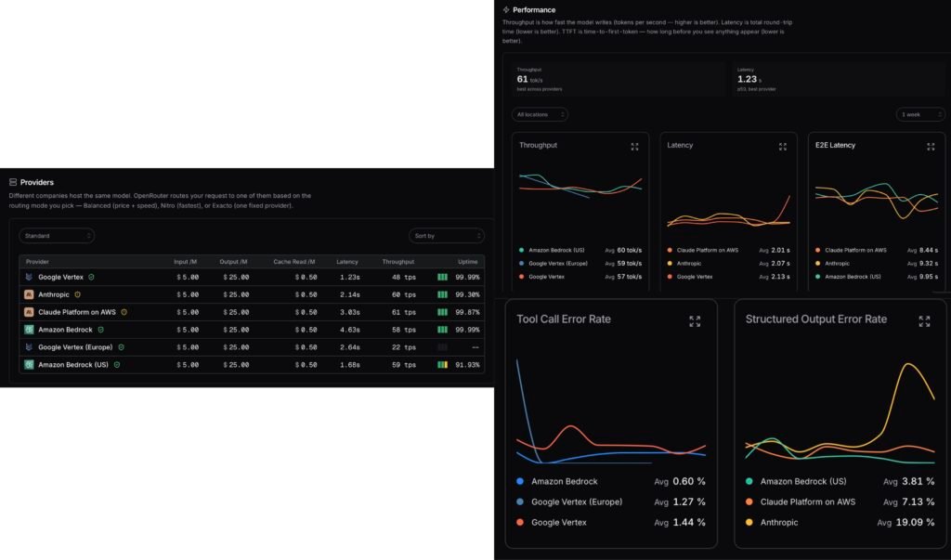Open the 1 week time range dropdown
The height and width of the screenshot is (560, 951).
920,114
